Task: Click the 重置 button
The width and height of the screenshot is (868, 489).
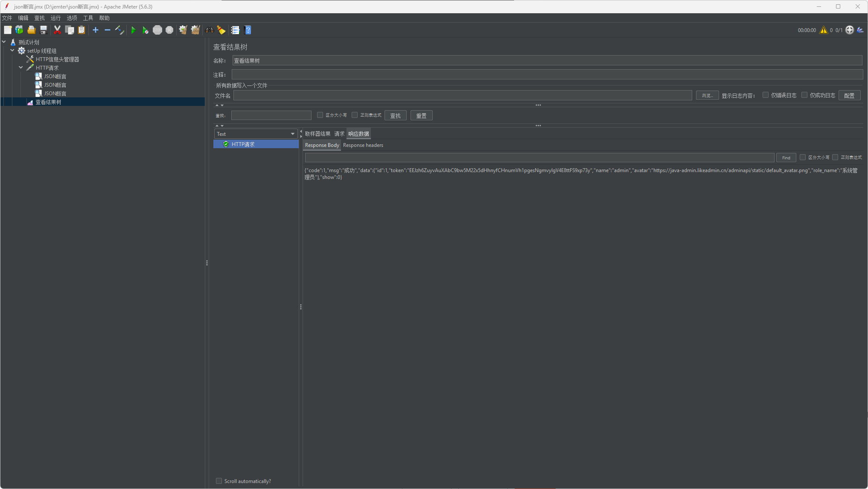Action: click(422, 115)
